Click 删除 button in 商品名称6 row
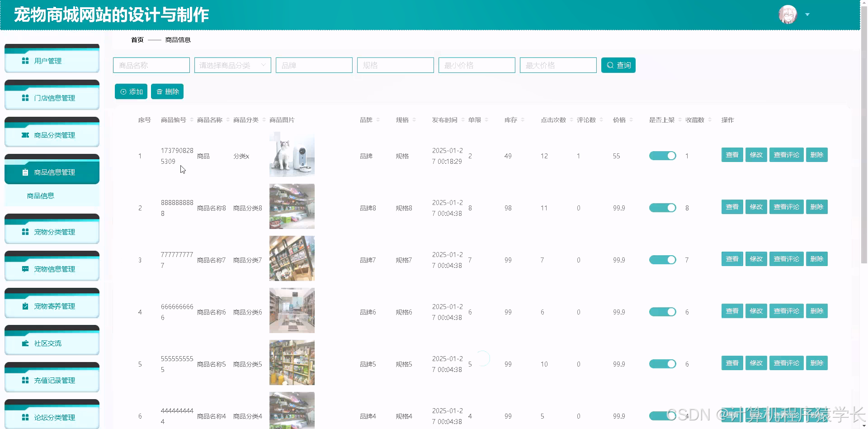 (x=816, y=311)
